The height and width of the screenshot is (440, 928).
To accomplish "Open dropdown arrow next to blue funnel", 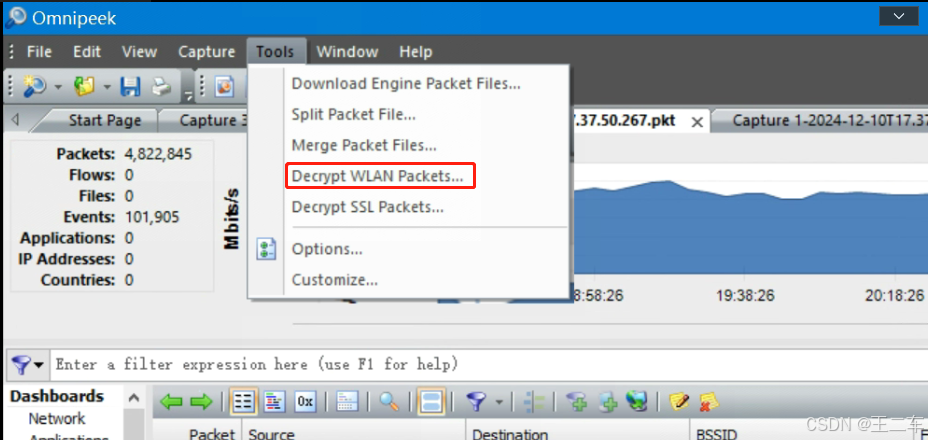I will pyautogui.click(x=499, y=403).
